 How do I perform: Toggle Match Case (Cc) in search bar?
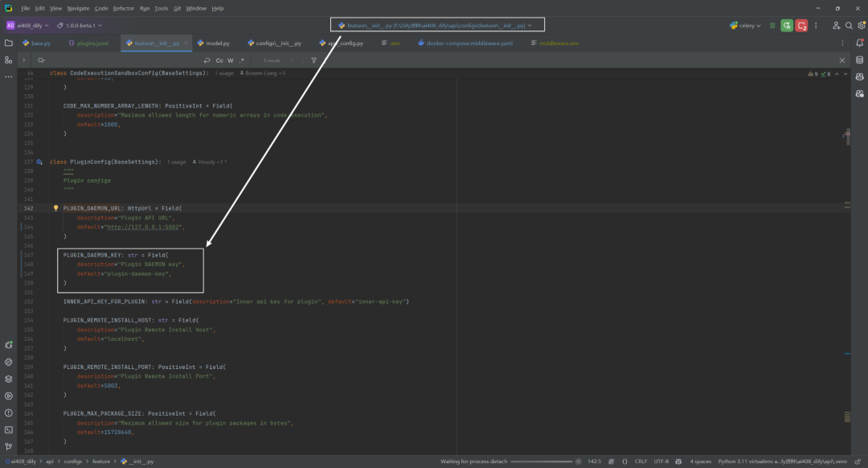point(219,60)
